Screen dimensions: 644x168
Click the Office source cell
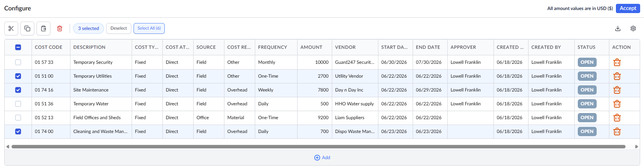[209, 118]
